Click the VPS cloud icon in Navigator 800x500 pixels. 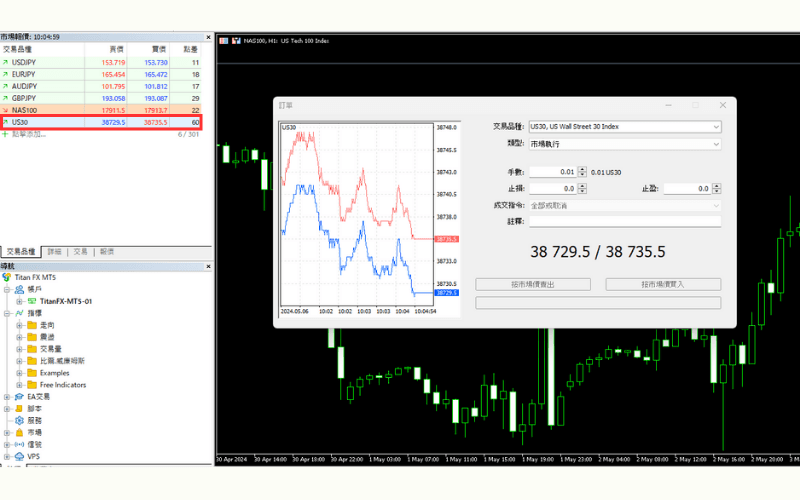pyautogui.click(x=20, y=456)
